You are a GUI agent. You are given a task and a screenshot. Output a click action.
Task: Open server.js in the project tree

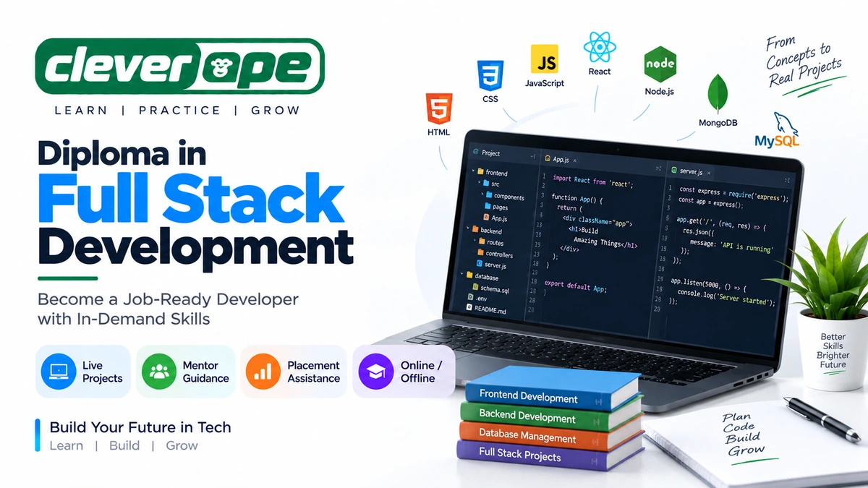[491, 265]
